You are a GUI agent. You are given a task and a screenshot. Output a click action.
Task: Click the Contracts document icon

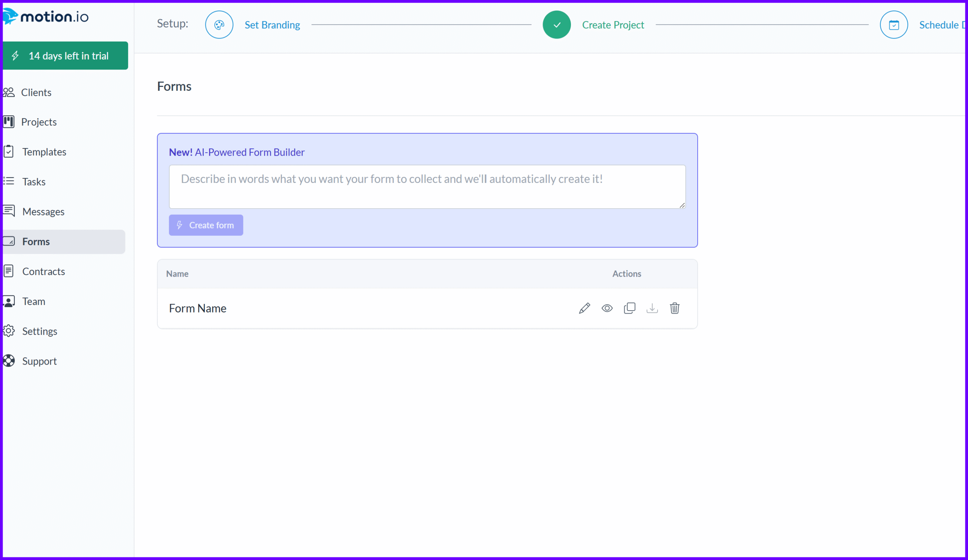9,271
